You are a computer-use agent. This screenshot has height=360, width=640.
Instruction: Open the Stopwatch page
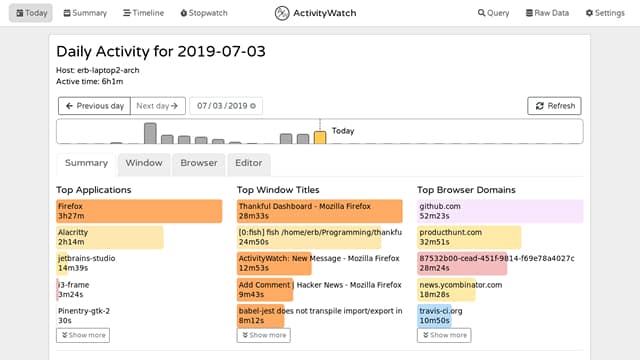click(x=204, y=13)
